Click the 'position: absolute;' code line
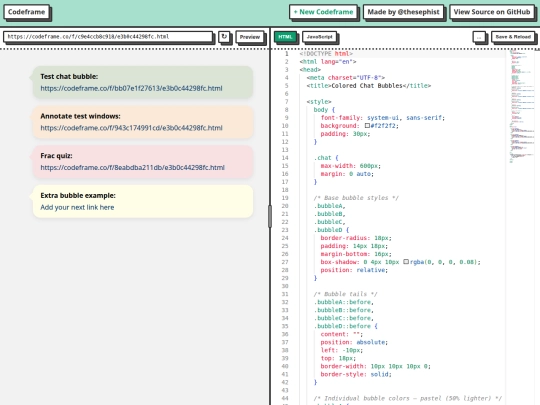This screenshot has width=540, height=405. [x=354, y=342]
